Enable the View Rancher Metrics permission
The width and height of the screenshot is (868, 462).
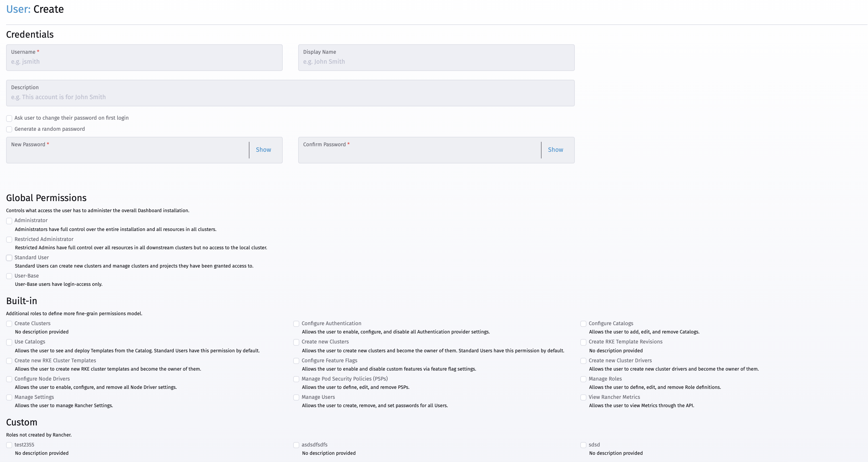coord(583,397)
